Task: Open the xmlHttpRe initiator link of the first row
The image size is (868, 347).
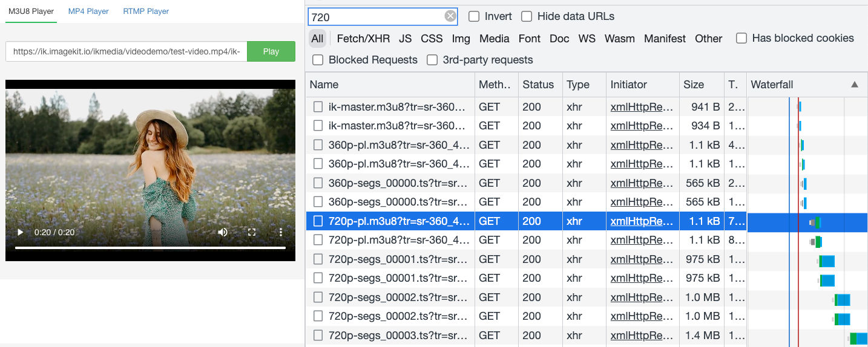Action: (x=642, y=107)
